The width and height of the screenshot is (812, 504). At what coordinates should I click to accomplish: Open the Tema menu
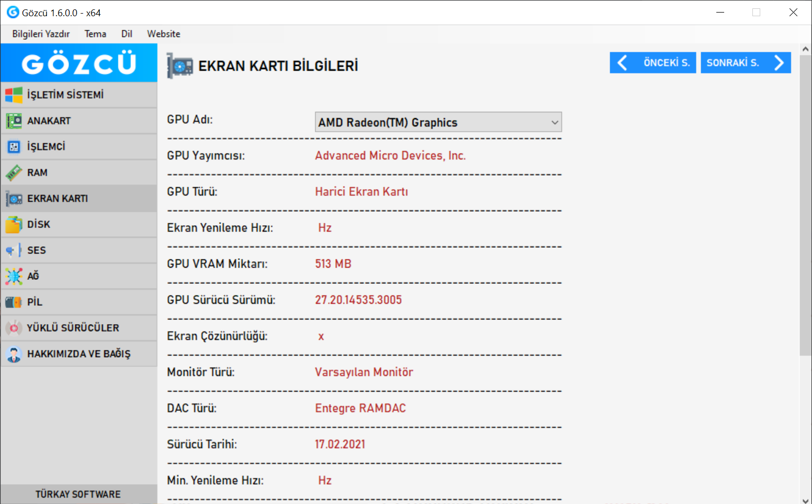[95, 34]
